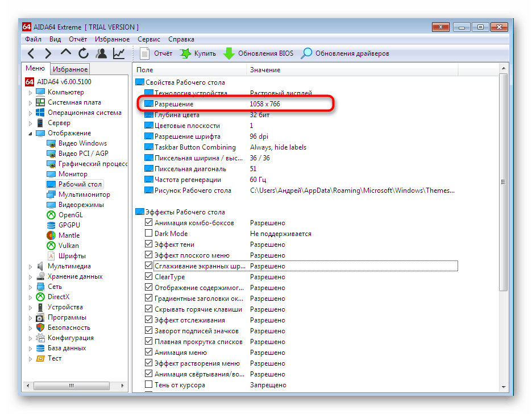Screen dimensions: 532x414
Task: Collapse the Отображение tree node
Action: coord(30,134)
